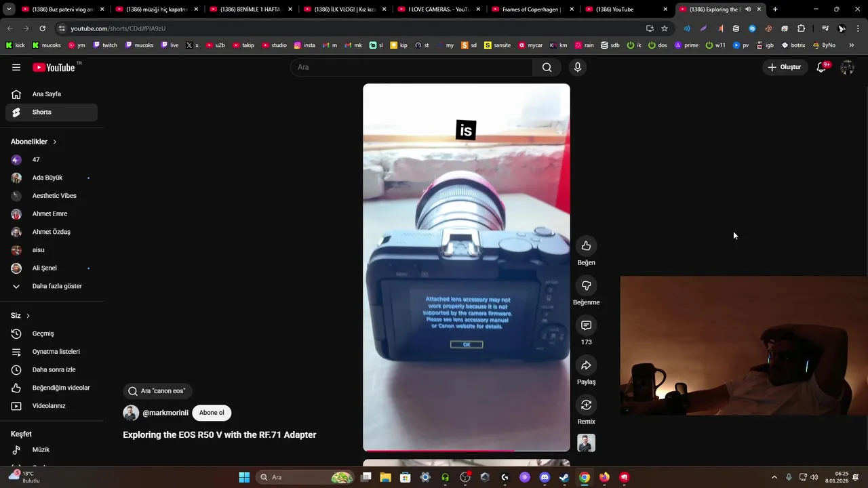Open kick bookmark
This screenshot has height=488, width=868.
pos(15,45)
